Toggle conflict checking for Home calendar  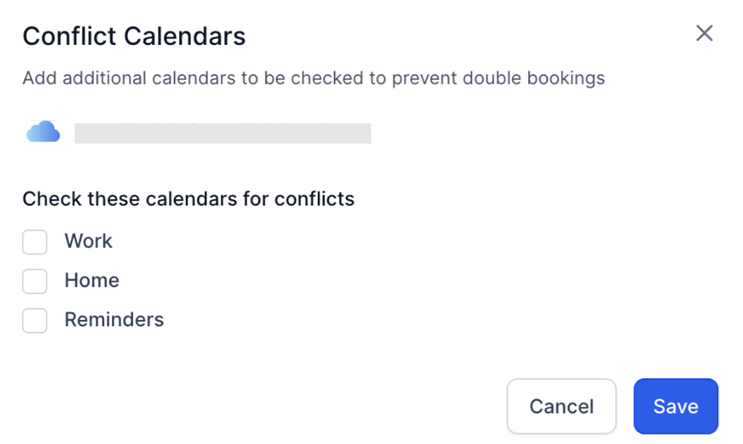point(35,281)
